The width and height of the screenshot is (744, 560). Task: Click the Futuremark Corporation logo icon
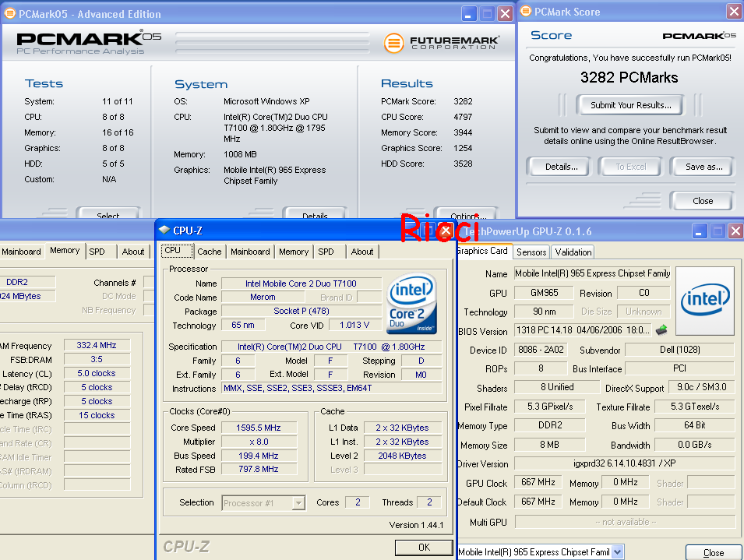[393, 43]
